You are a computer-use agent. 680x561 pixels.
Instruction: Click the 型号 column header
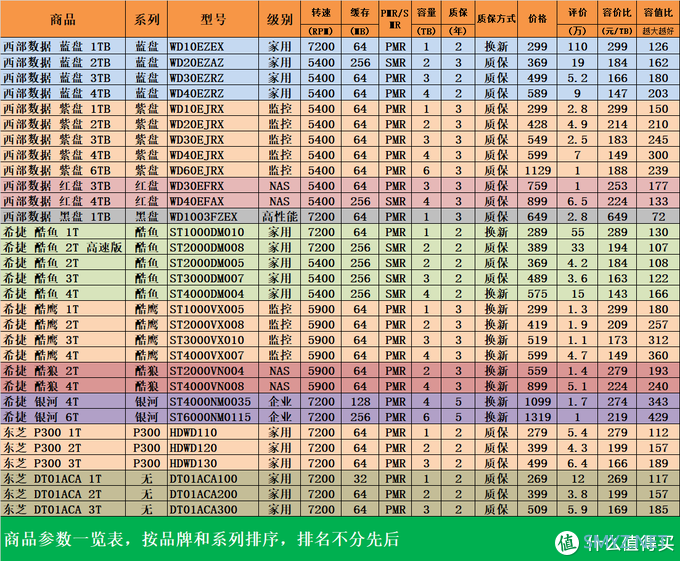(213, 19)
